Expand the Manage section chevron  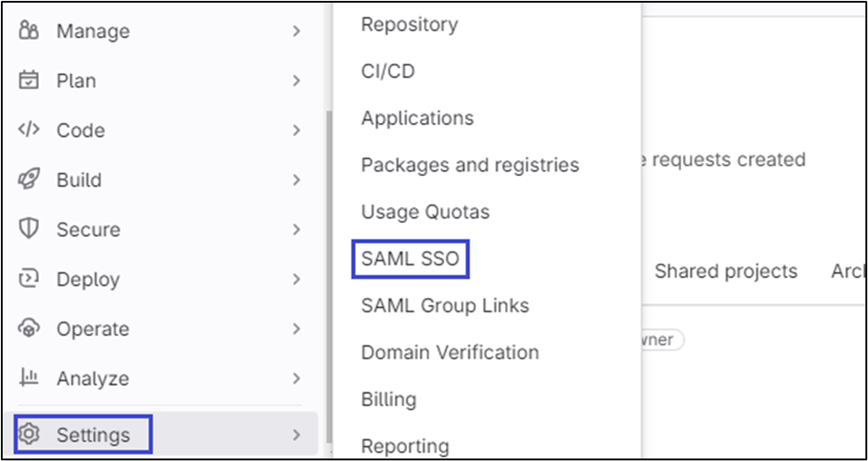coord(296,31)
